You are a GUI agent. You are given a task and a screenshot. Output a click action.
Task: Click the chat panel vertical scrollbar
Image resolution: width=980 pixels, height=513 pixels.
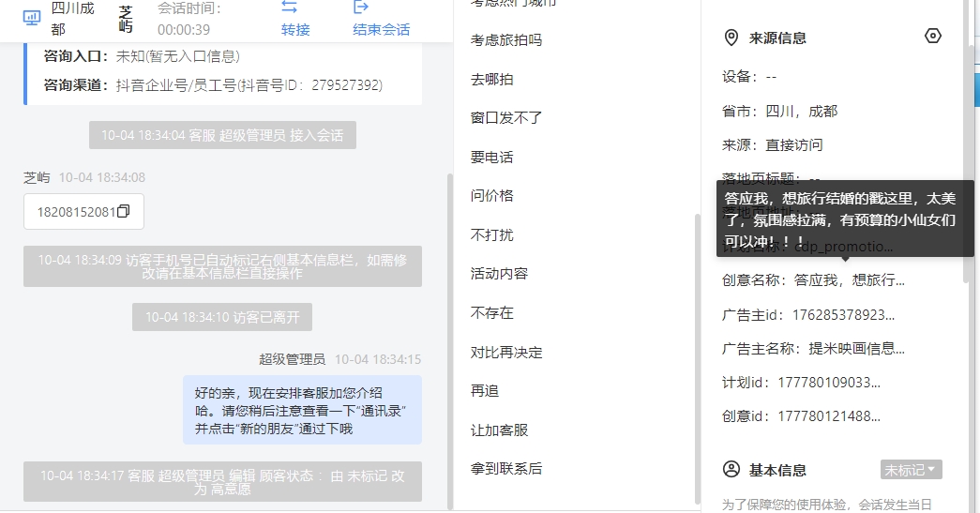pyautogui.click(x=449, y=341)
